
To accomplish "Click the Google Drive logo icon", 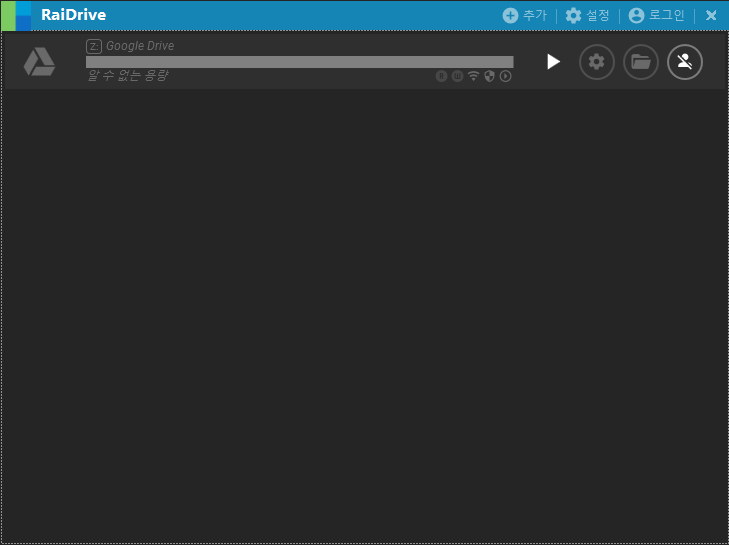I will (x=40, y=62).
